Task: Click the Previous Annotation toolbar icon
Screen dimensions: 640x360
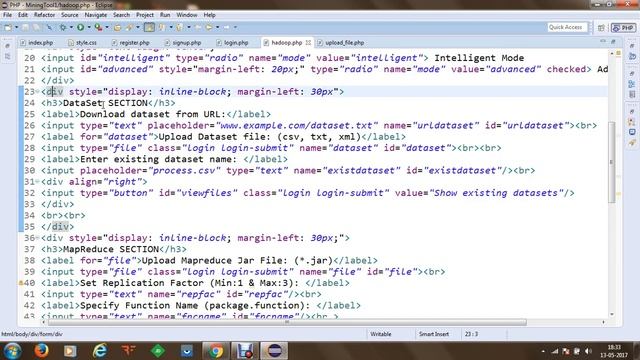Action: (179, 27)
